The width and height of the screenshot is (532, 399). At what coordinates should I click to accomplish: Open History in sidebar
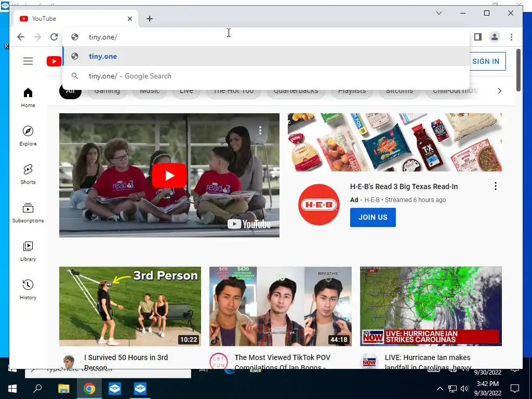tap(28, 289)
